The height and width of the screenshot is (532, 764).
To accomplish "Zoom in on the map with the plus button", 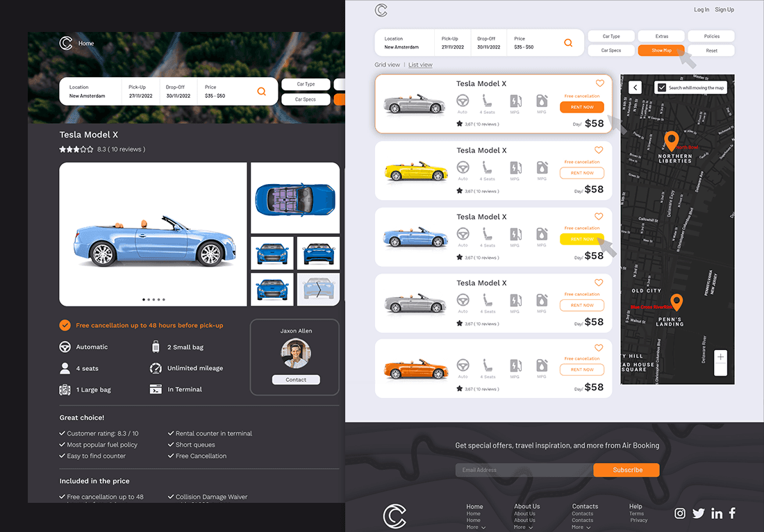I will tap(721, 356).
